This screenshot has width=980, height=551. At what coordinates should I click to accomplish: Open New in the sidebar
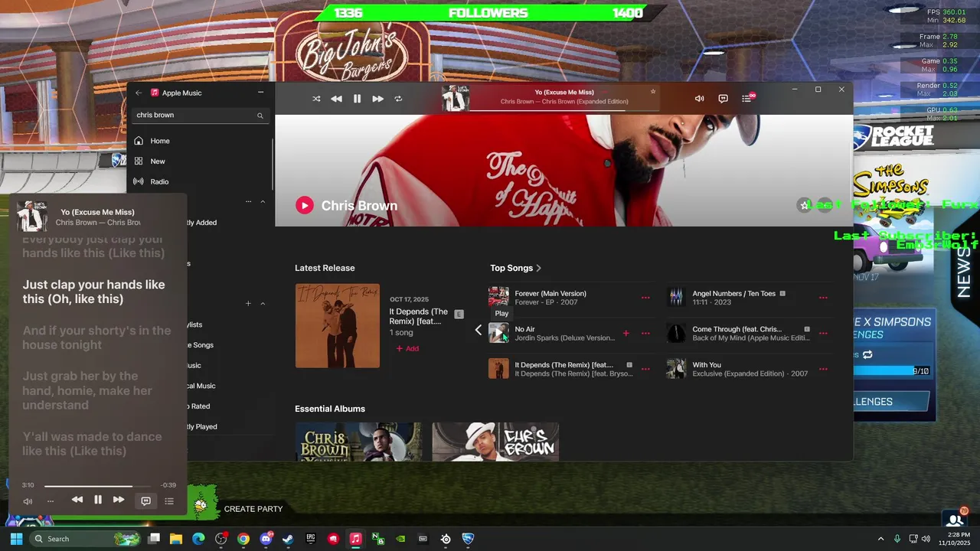pyautogui.click(x=200, y=161)
